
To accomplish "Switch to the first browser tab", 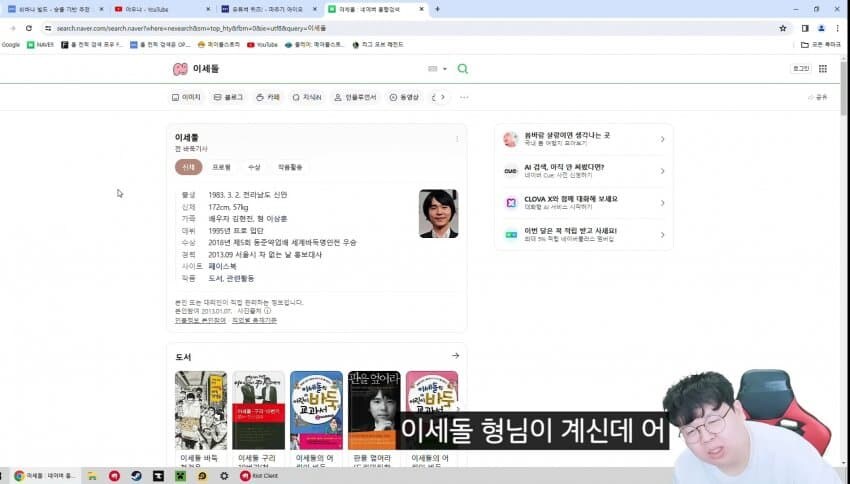I will tap(55, 9).
